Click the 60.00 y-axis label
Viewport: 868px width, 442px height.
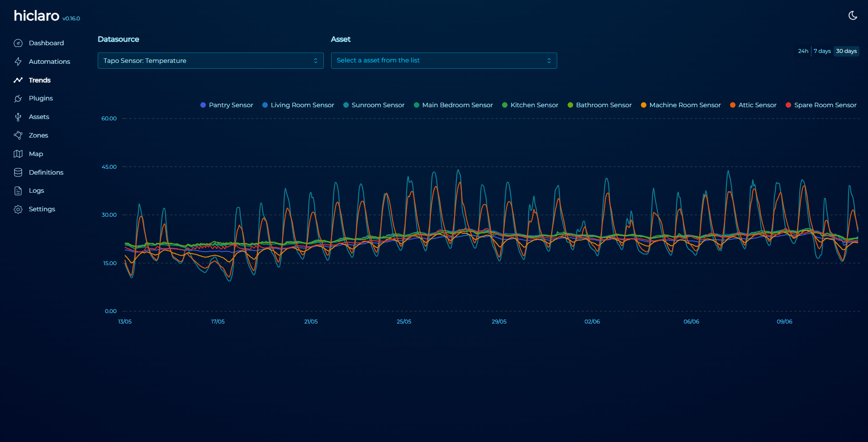coord(109,119)
